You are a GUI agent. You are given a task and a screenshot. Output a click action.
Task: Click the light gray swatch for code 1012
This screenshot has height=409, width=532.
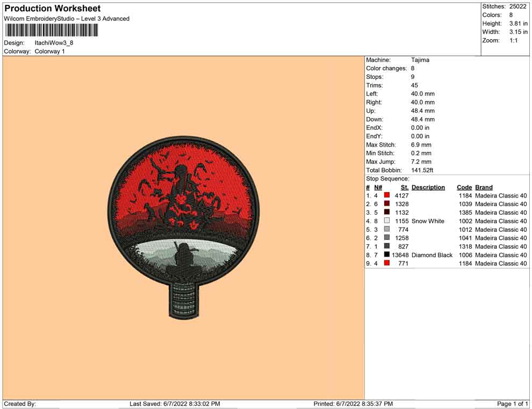pyautogui.click(x=387, y=229)
